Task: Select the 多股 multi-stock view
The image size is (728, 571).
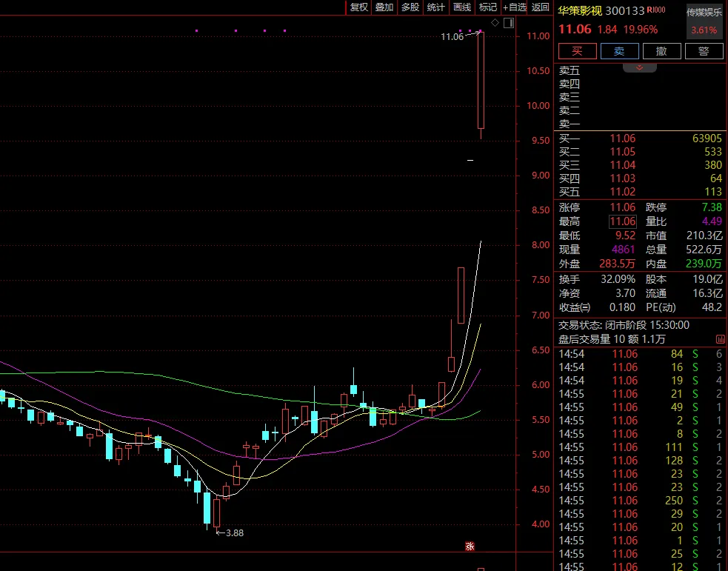Action: pos(410,7)
